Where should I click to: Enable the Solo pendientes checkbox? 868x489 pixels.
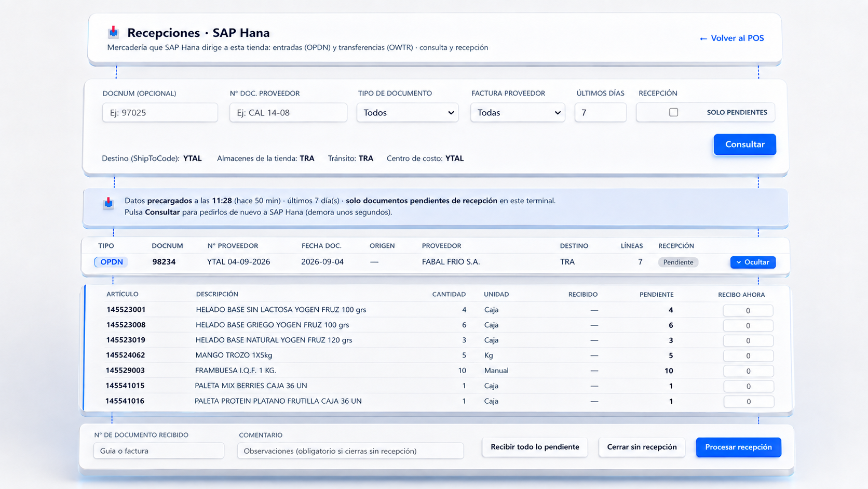point(673,112)
